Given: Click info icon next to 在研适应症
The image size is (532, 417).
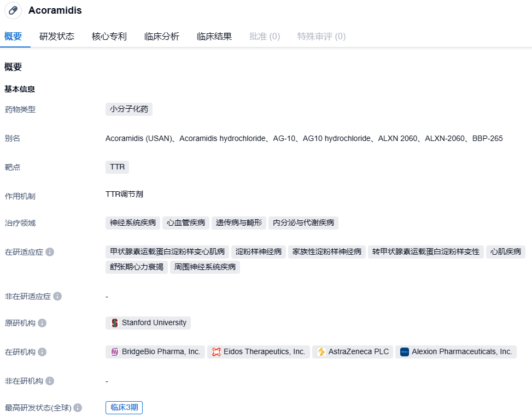Looking at the screenshot, I should coord(50,252).
